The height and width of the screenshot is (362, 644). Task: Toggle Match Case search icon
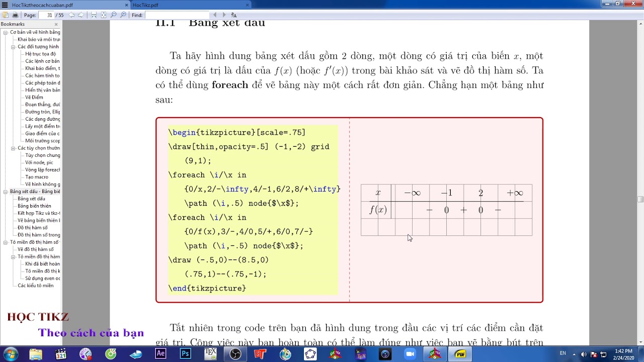[x=233, y=15]
